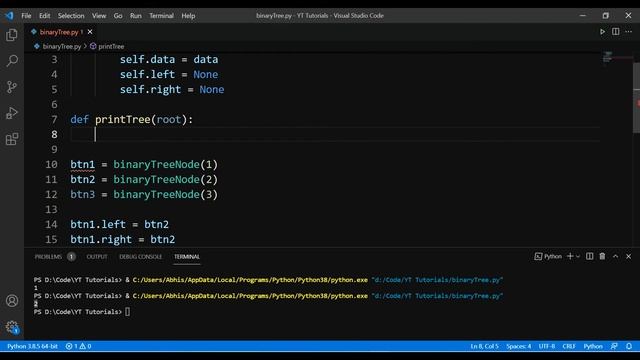Open the Accounts menu icon
This screenshot has width=640, height=360.
[x=12, y=301]
